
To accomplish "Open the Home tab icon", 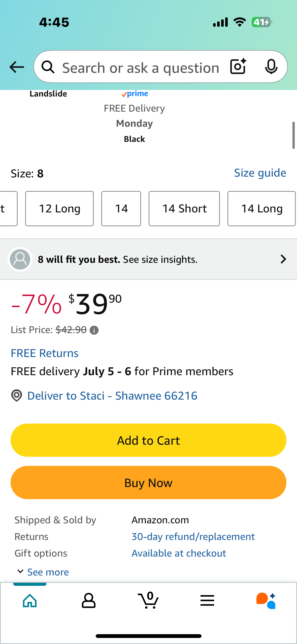I will (x=30, y=601).
